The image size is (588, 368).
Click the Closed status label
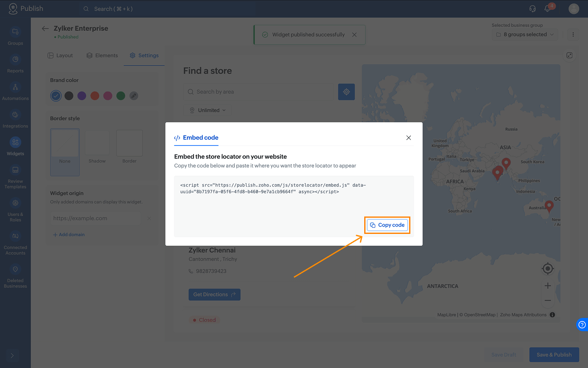[x=204, y=320]
